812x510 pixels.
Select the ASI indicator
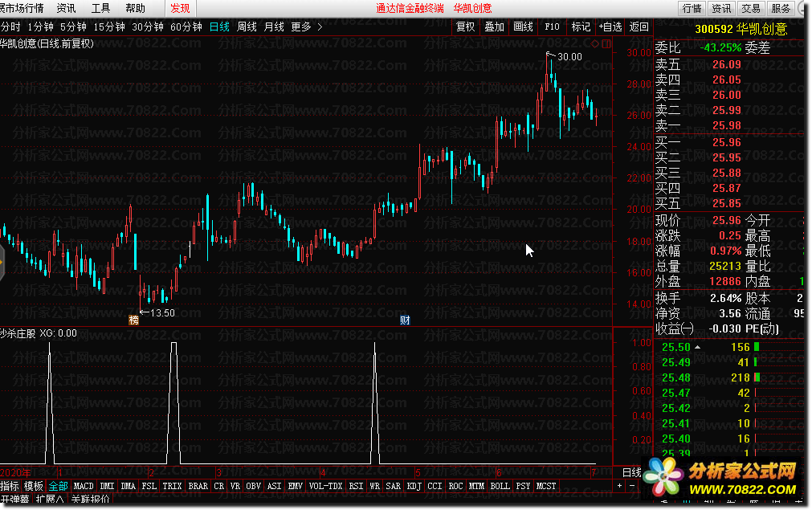coord(274,486)
